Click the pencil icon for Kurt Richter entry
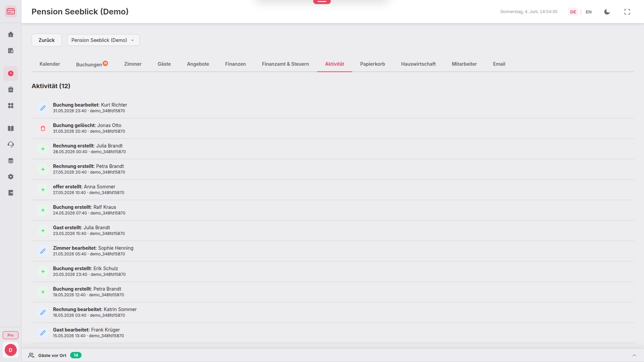Screen dimensions: 644x362 coord(43,108)
